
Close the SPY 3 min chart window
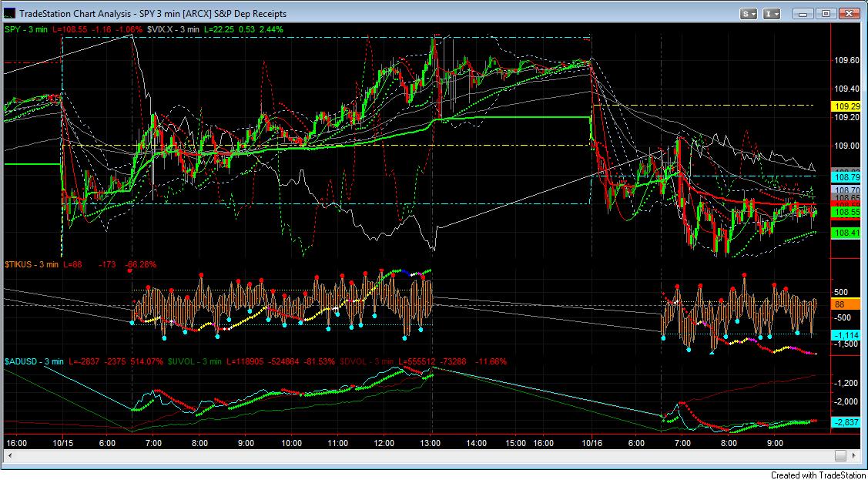pos(850,13)
